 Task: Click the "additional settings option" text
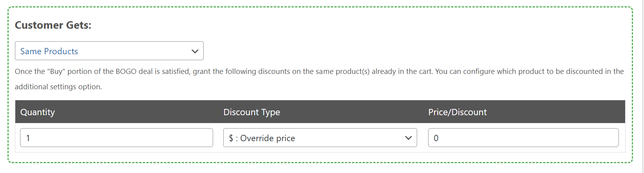coord(58,87)
